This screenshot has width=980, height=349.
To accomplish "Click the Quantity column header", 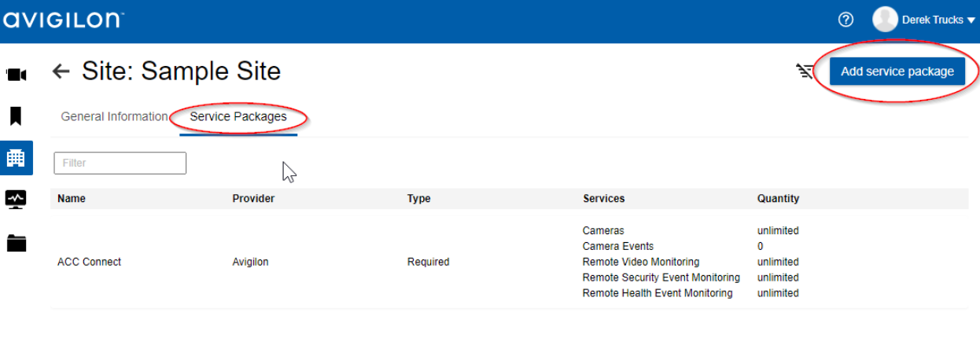I will [778, 199].
